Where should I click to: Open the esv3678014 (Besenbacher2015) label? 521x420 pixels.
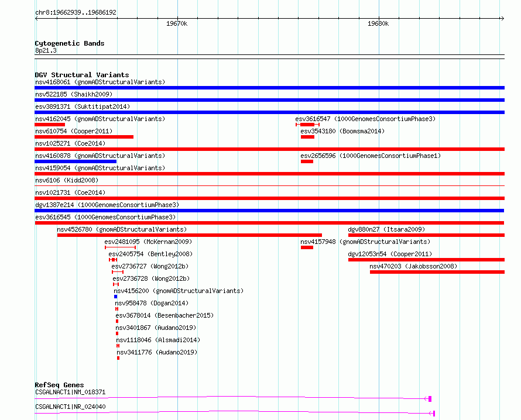164,315
